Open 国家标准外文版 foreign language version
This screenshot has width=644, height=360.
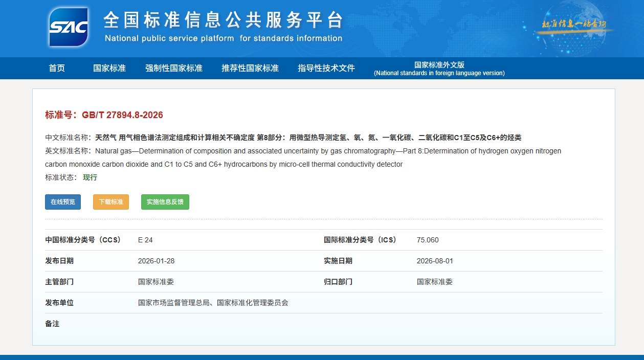(439, 69)
